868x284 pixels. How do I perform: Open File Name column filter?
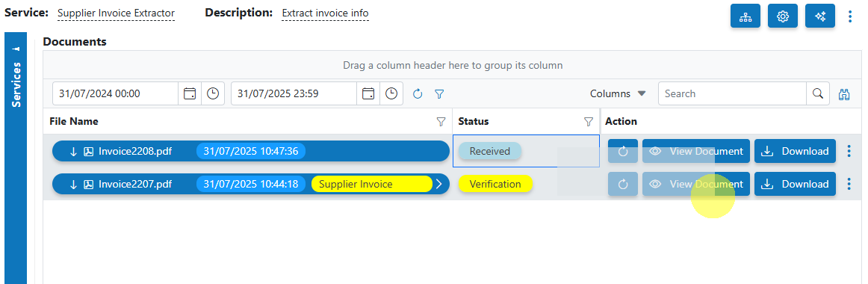(441, 121)
